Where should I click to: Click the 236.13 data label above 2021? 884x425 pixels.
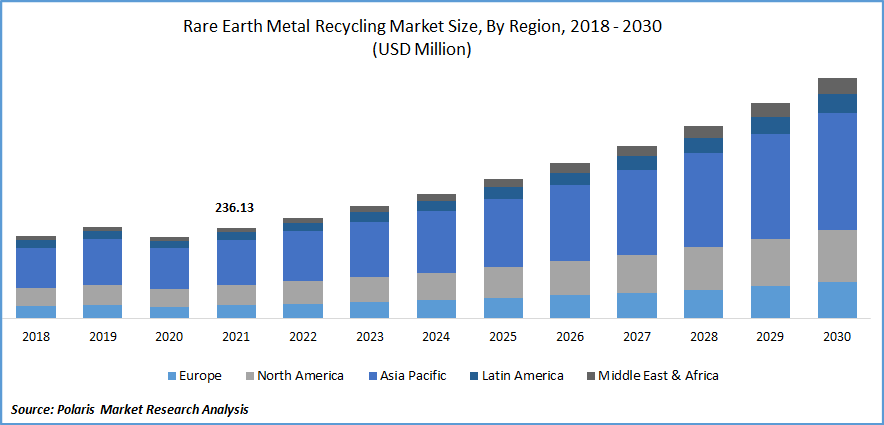coord(235,208)
